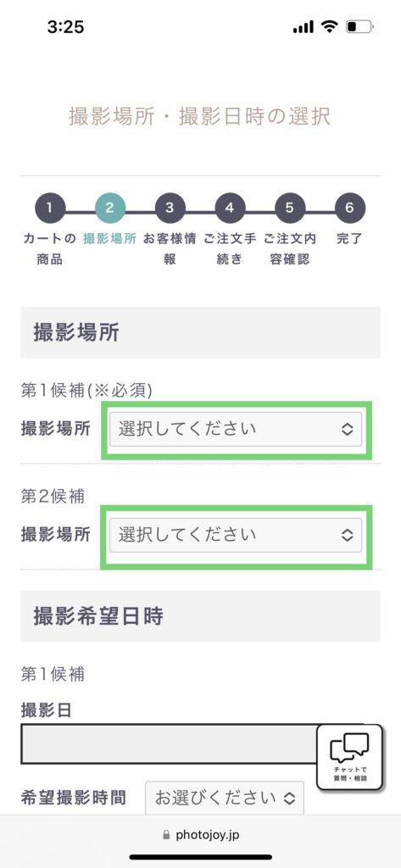Tap step 6 circle 完了
Screen dimensions: 401x868
(x=350, y=209)
